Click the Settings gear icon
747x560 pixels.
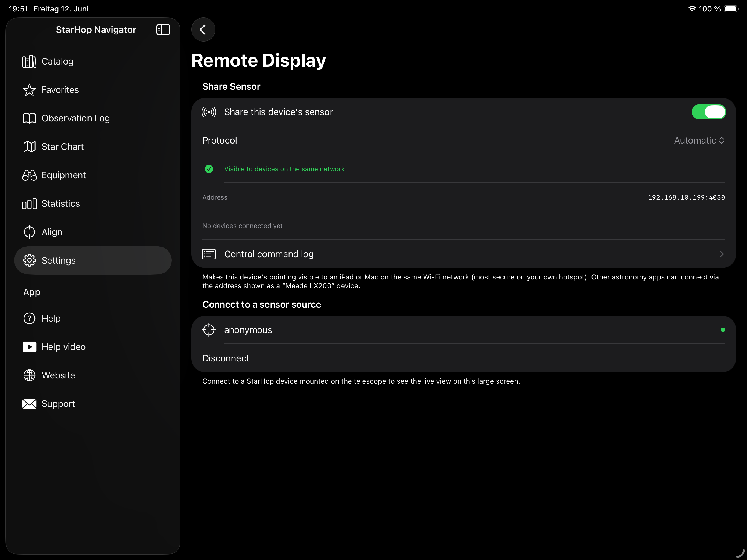pyautogui.click(x=29, y=260)
